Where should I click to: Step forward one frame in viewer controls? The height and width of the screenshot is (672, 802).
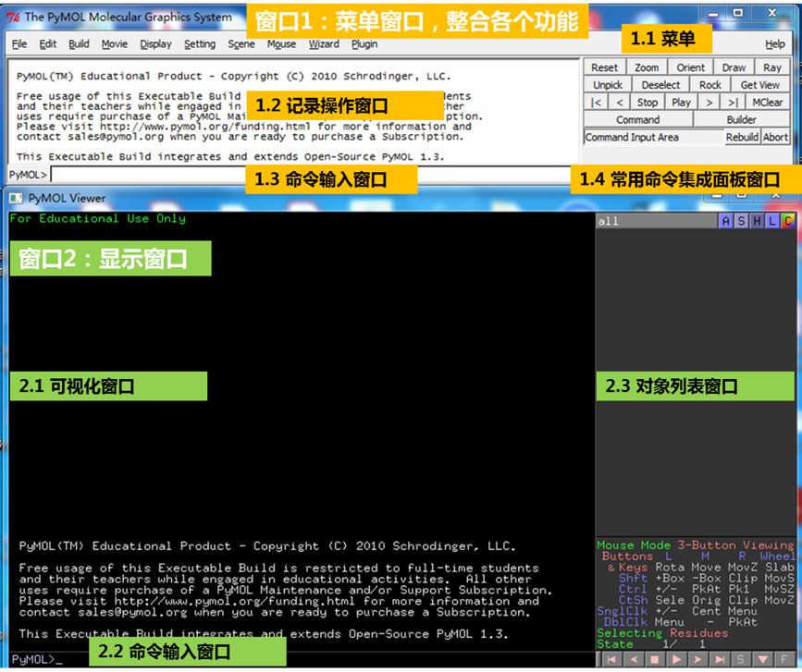[697, 660]
